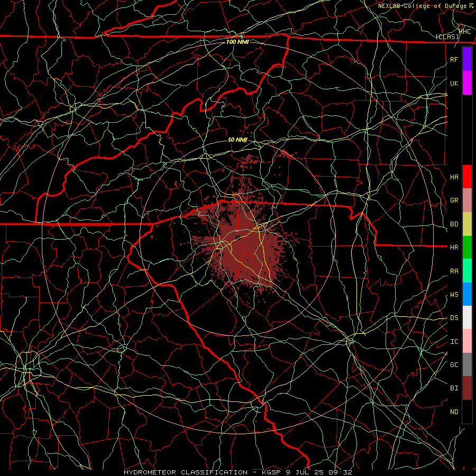
Task: Click the 100 NMI range ring label
Action: pyautogui.click(x=237, y=42)
